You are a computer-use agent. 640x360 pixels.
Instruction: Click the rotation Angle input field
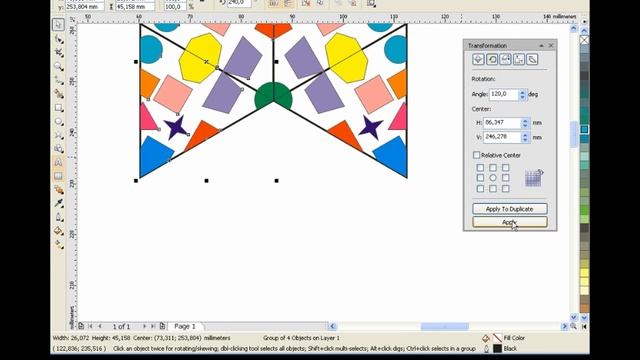coord(504,95)
